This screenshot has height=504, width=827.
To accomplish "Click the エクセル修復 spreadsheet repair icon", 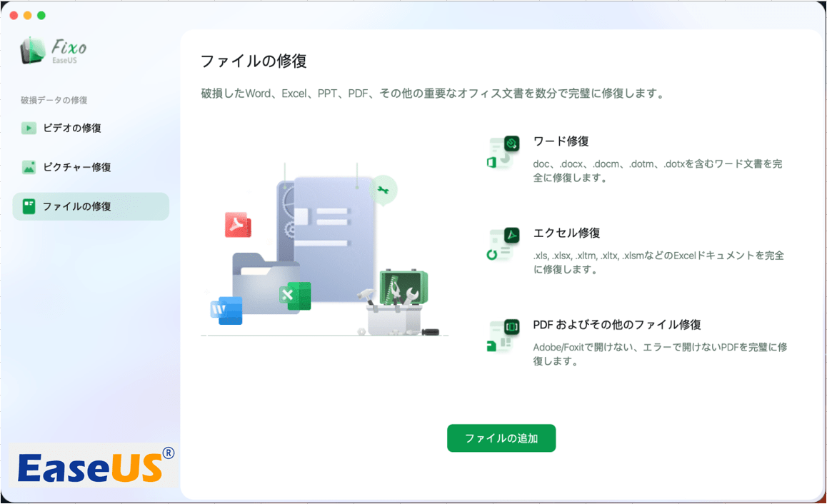I will click(502, 243).
